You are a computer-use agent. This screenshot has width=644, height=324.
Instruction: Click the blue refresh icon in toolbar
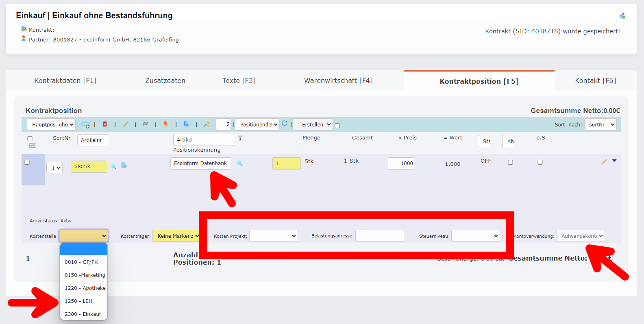point(285,123)
